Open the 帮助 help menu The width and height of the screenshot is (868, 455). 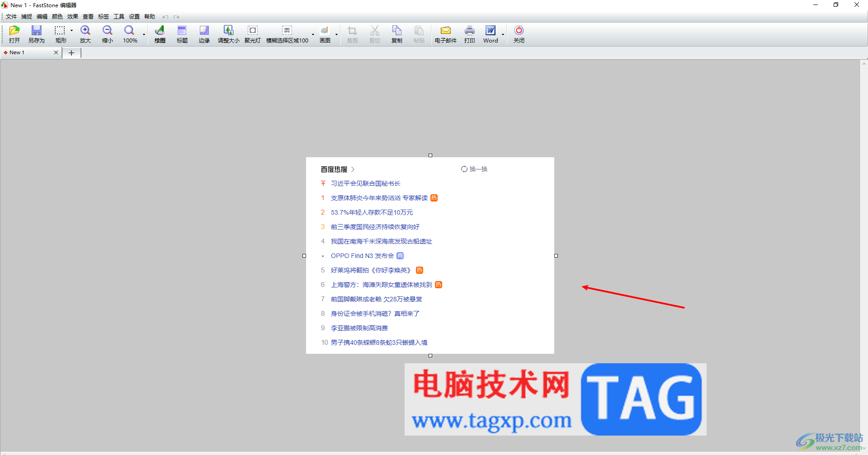coord(150,17)
